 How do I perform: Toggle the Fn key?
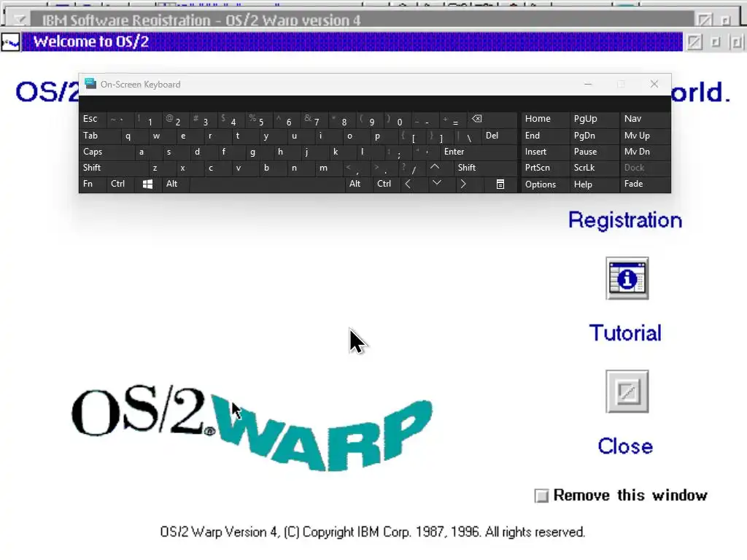[93, 184]
